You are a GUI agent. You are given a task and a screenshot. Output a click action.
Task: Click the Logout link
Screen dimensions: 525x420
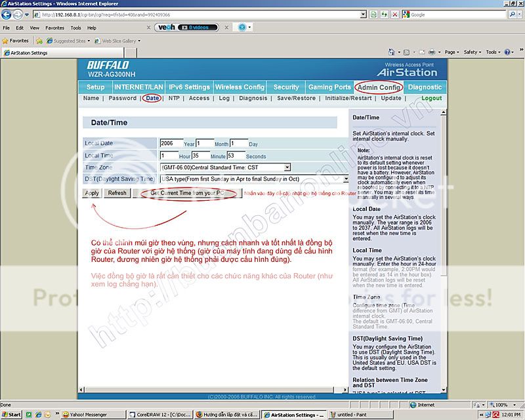pos(432,98)
